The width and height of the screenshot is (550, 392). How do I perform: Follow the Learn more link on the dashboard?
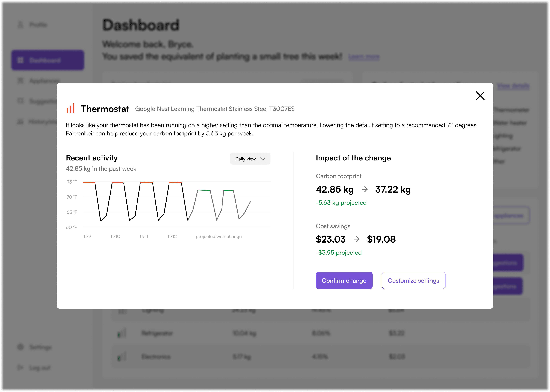tap(364, 57)
